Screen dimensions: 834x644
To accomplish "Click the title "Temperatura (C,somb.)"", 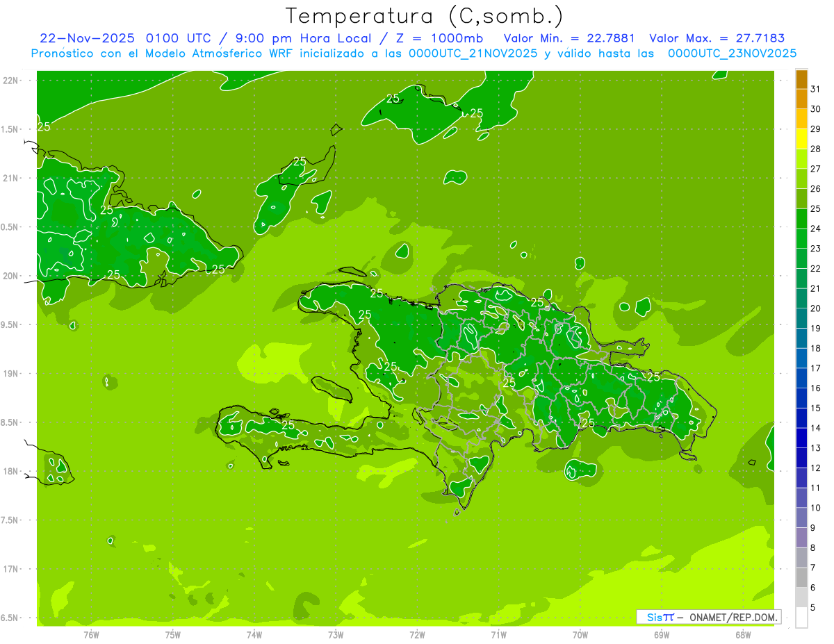I will coord(425,16).
